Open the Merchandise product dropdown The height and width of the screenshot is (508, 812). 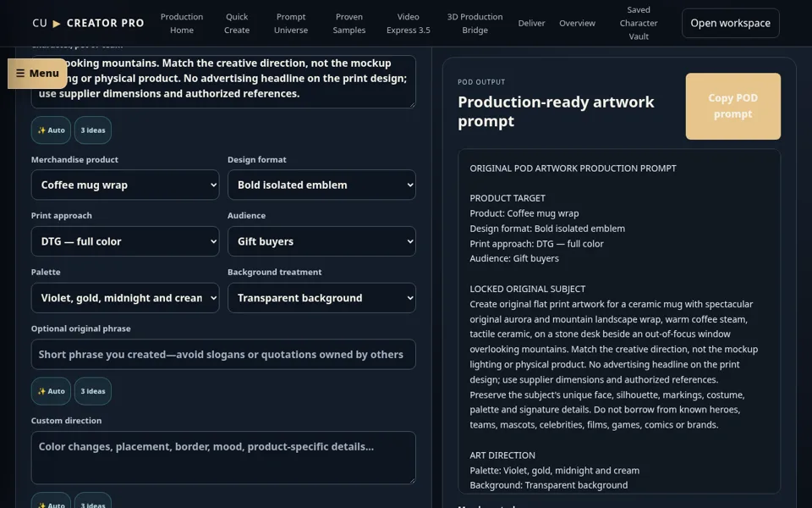tap(125, 185)
